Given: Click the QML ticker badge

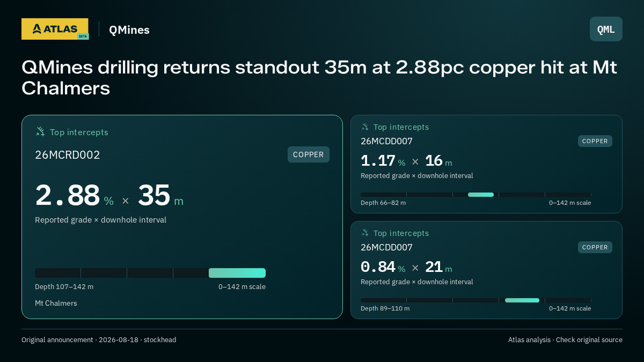Looking at the screenshot, I should 606,29.
